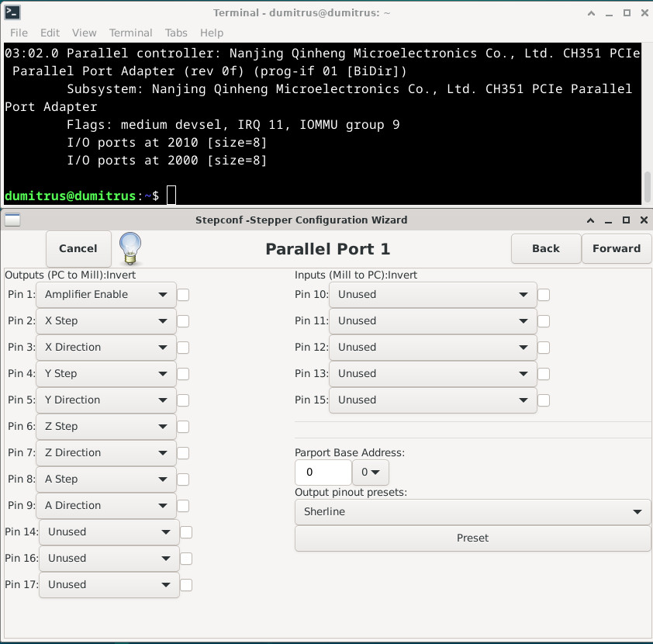653x644 pixels.
Task: Click the Preset button
Action: pos(472,538)
